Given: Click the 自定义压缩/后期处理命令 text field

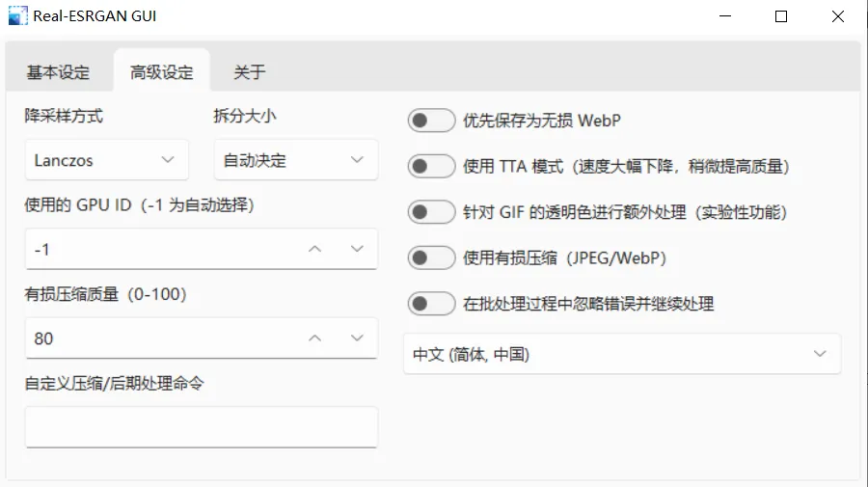Looking at the screenshot, I should click(x=202, y=427).
